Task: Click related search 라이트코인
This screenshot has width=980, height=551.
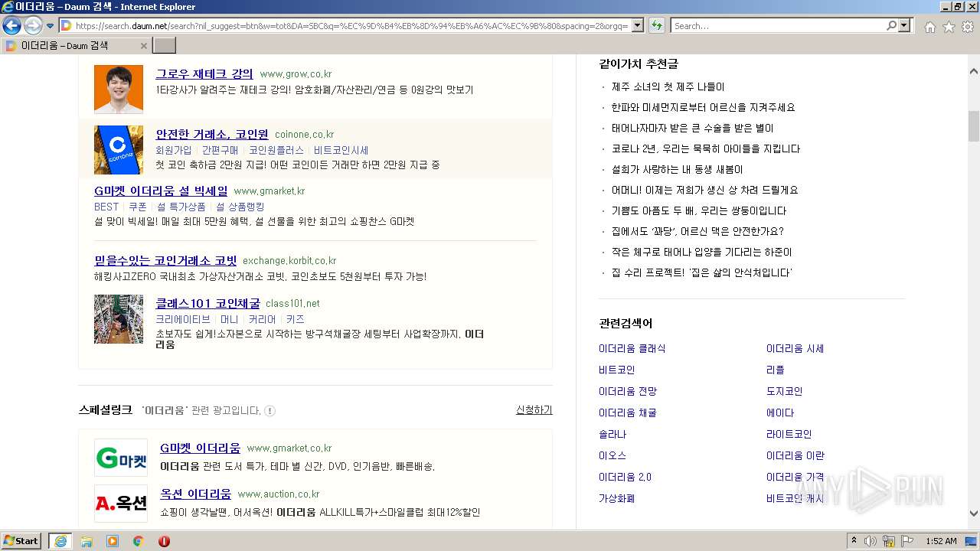Action: 789,435
